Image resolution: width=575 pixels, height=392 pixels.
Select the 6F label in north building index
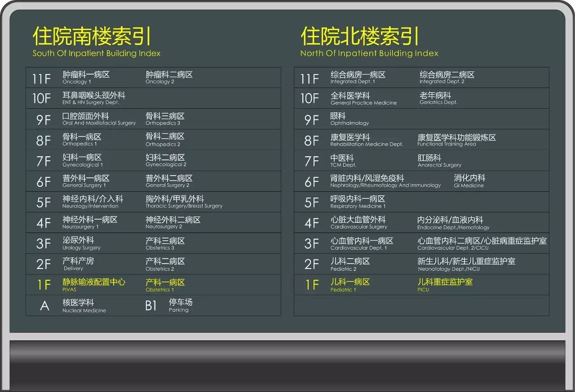point(312,182)
